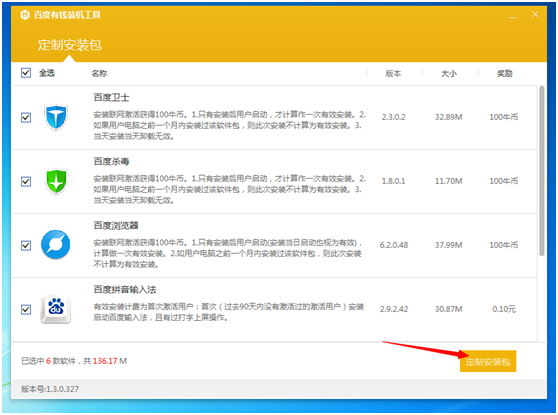The image size is (558, 415).
Task: Click the 百度浏览器 round blue icon
Action: pos(56,245)
